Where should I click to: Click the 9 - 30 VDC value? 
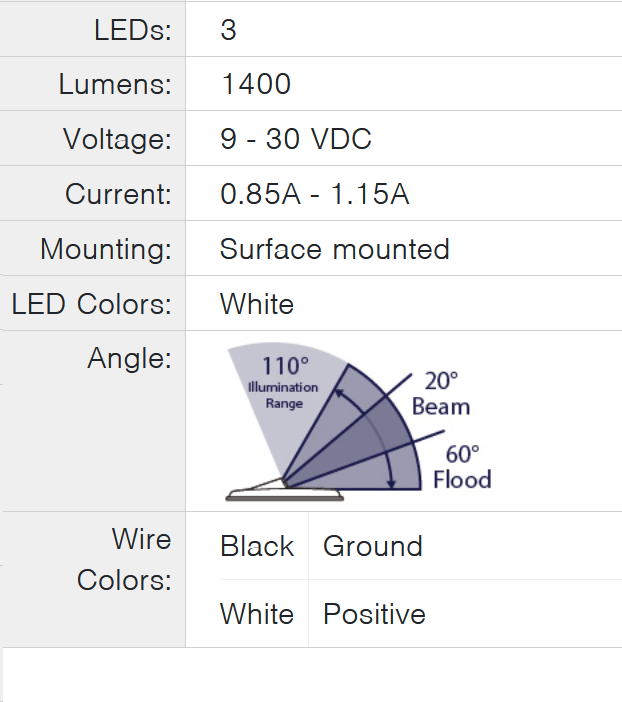[x=296, y=139]
